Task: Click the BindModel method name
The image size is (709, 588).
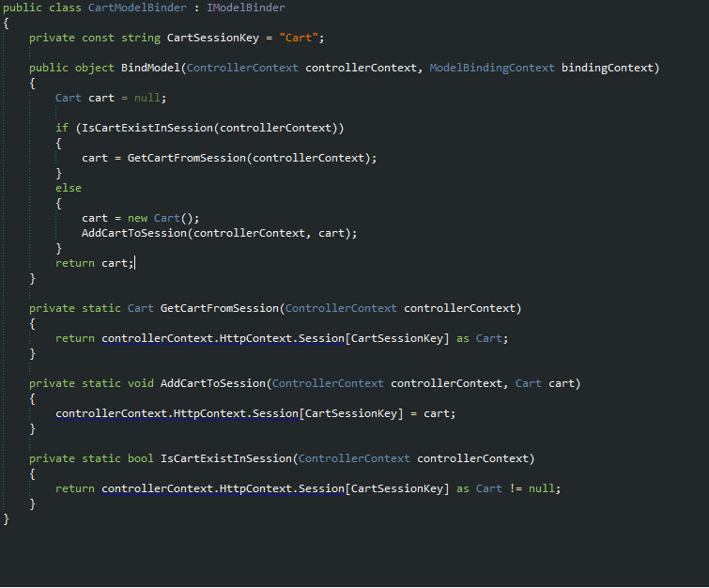Action: 150,68
